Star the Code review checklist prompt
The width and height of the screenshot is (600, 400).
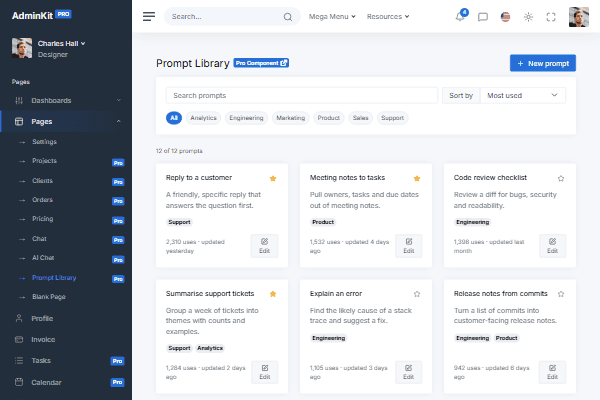pyautogui.click(x=561, y=178)
